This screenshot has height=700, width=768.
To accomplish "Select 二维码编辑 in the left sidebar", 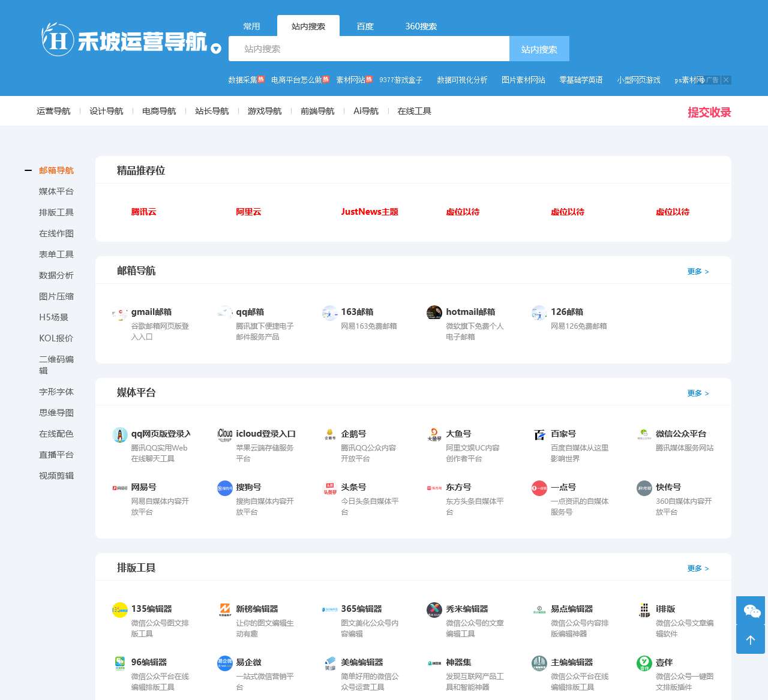I will tap(56, 365).
